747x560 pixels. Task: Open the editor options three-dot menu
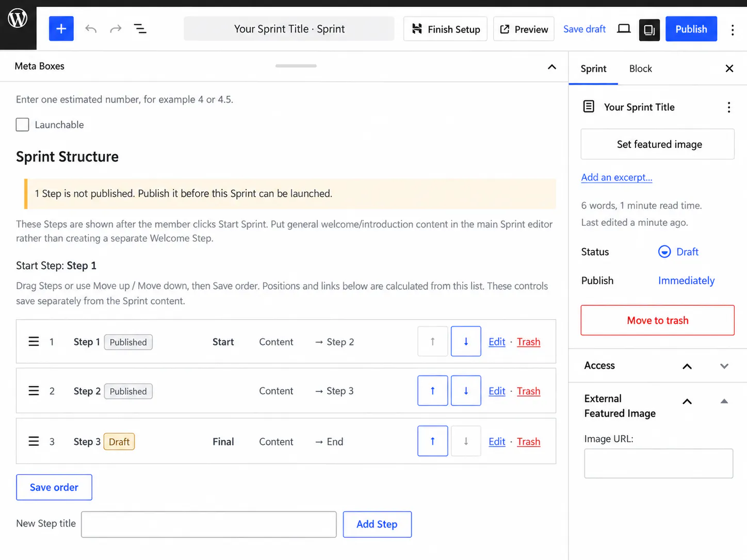pyautogui.click(x=733, y=29)
